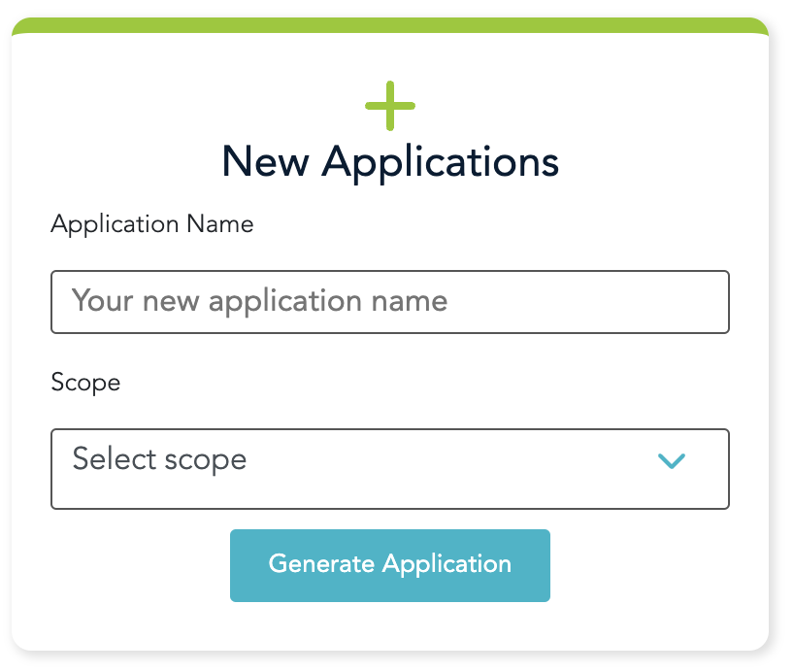Place cursor in the new application name box
This screenshot has width=794, height=672.
[389, 302]
